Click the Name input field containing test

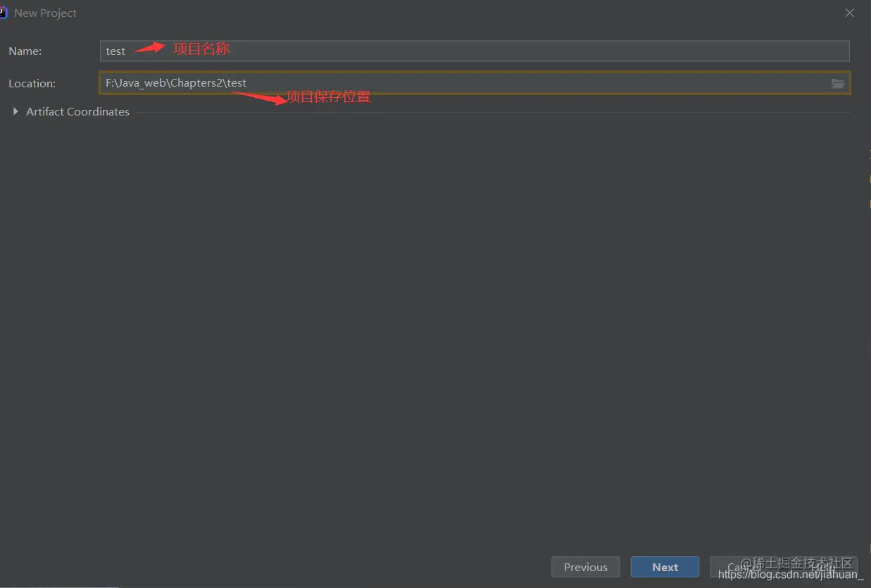(x=475, y=51)
